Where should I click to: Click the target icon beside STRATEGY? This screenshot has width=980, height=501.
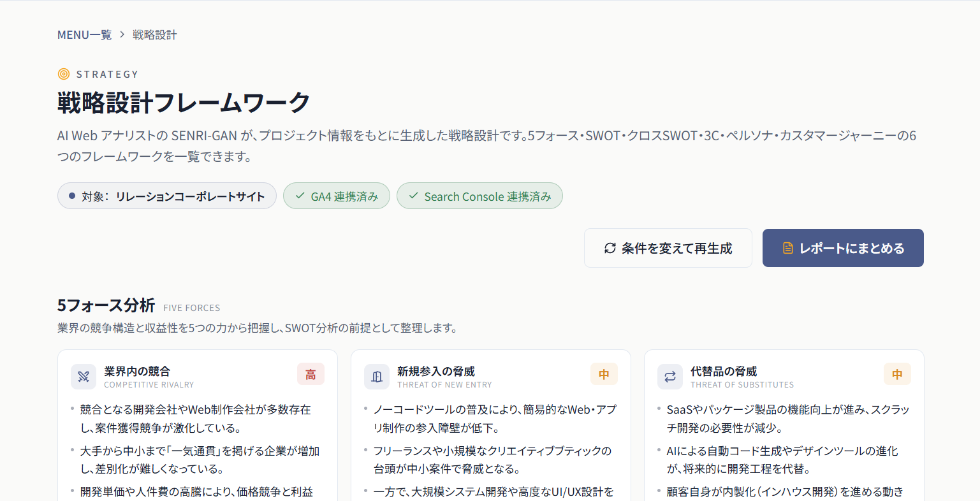coord(64,74)
